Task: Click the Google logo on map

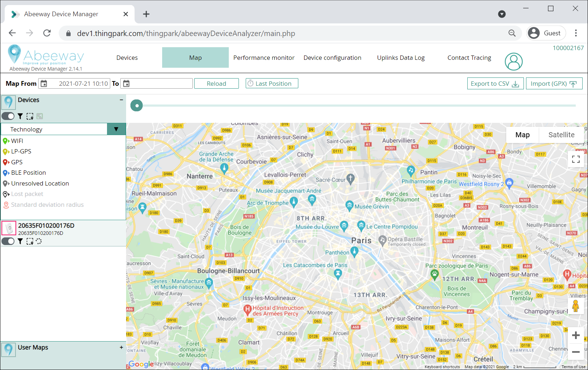Action: tap(141, 364)
